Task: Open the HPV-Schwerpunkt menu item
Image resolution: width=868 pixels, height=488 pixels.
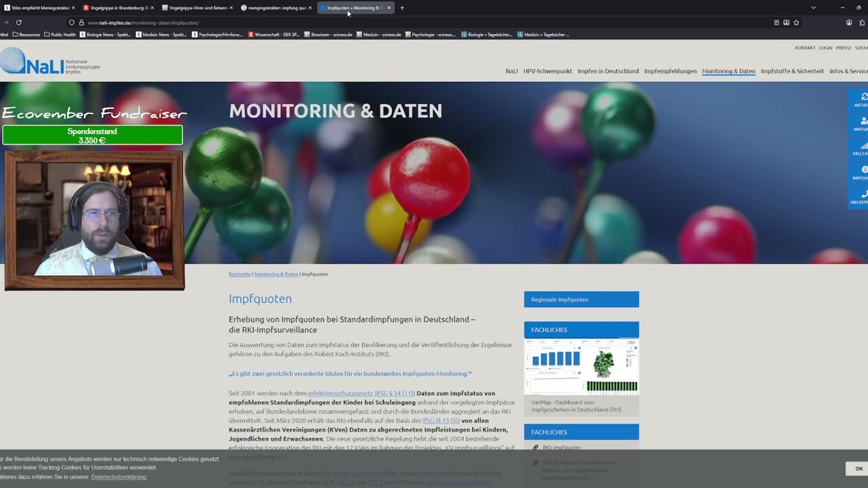Action: 548,71
